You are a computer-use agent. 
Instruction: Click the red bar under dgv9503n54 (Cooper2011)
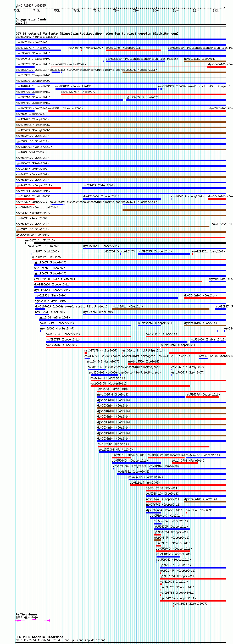133,50
